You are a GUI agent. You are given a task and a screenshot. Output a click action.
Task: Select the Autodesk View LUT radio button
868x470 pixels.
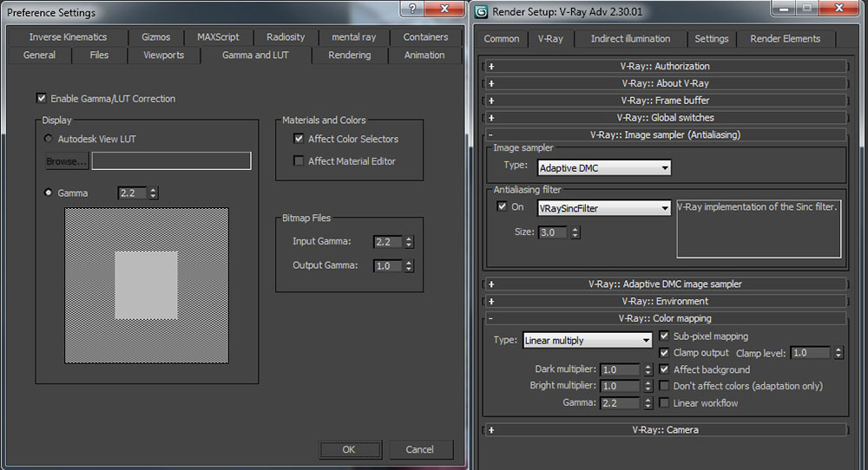48,139
